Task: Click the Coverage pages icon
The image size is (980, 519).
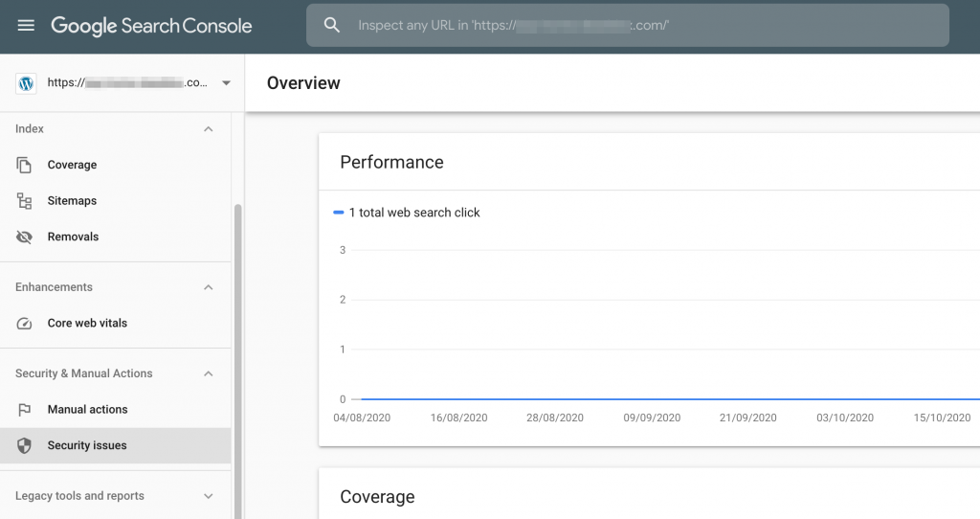Action: (x=25, y=165)
